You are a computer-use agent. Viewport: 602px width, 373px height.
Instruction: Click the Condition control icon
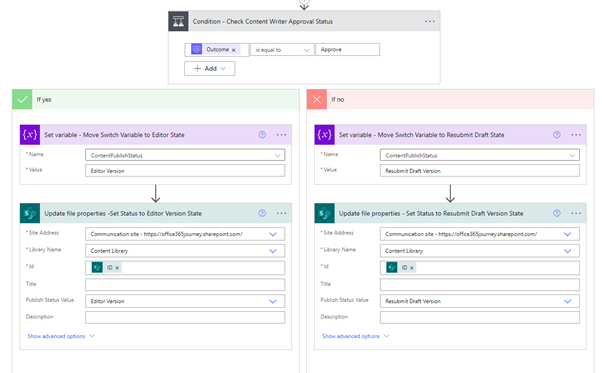coord(178,21)
